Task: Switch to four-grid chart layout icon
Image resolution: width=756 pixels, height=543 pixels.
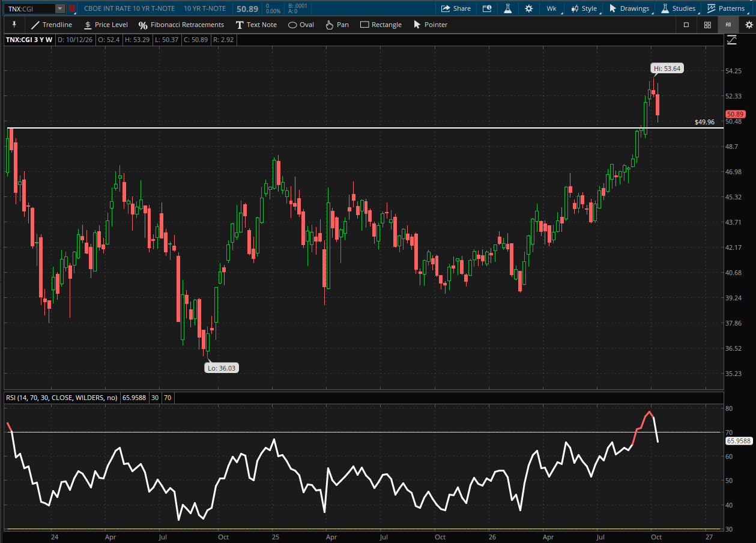Action: pyautogui.click(x=707, y=25)
